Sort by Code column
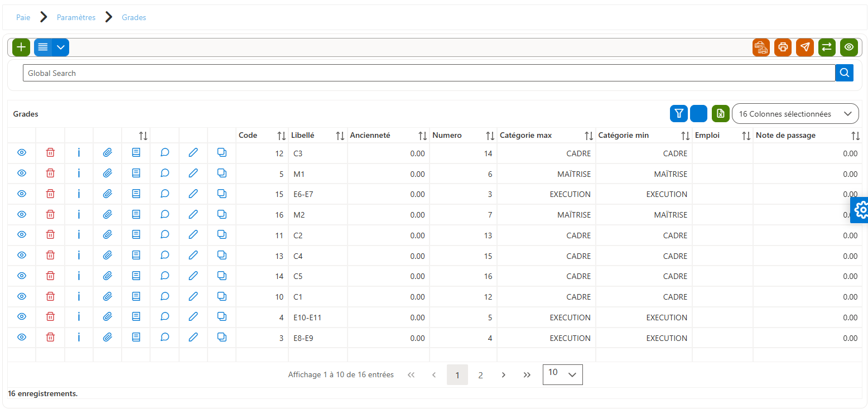 [x=282, y=136]
